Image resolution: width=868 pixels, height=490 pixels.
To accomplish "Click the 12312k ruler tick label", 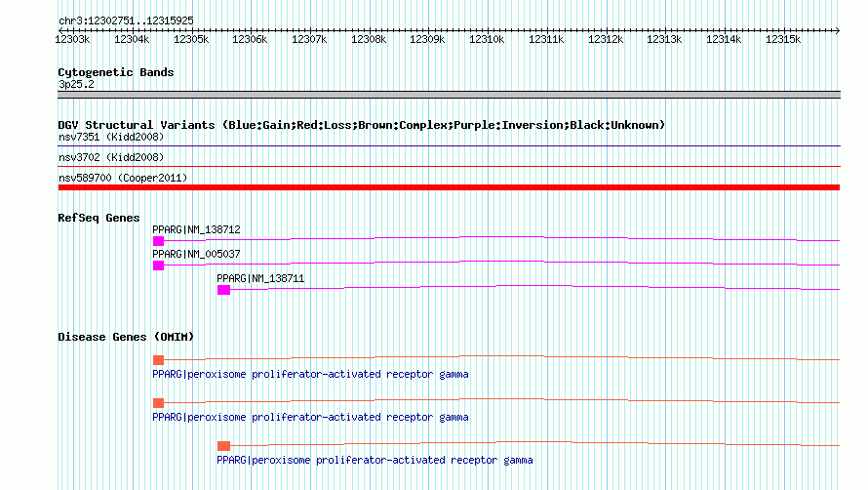I will 606,39.
